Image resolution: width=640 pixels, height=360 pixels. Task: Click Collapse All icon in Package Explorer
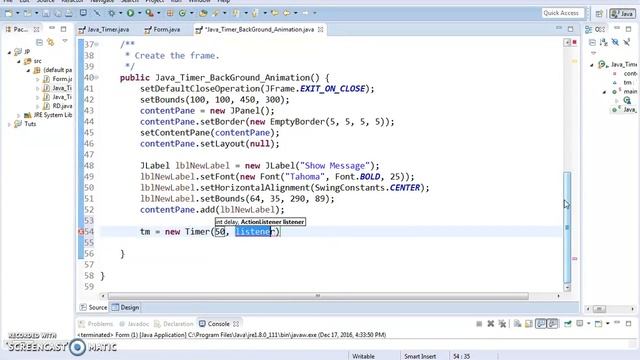(x=39, y=42)
